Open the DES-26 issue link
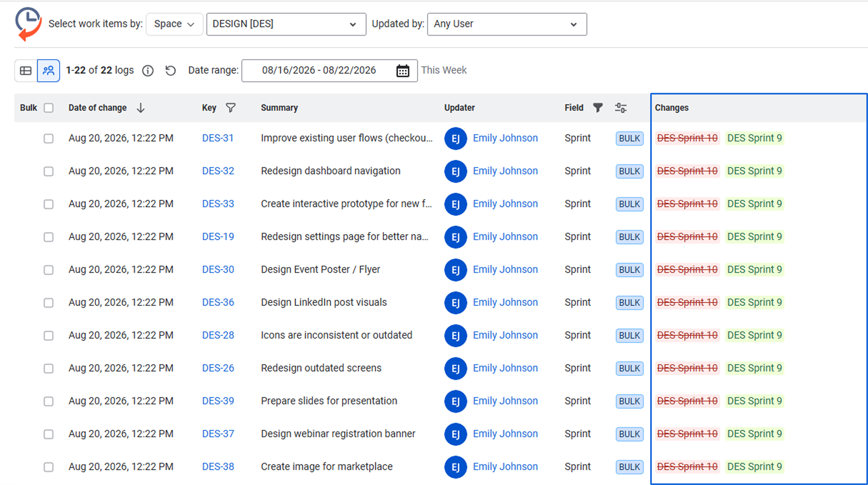Viewport: 868px width, 485px height. (218, 368)
